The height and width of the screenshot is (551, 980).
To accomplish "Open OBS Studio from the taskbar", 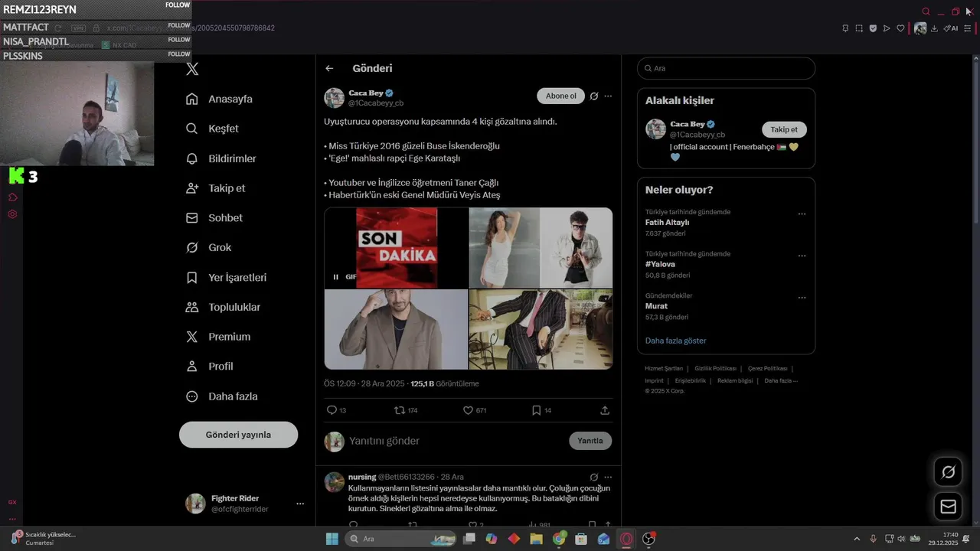I will click(648, 539).
